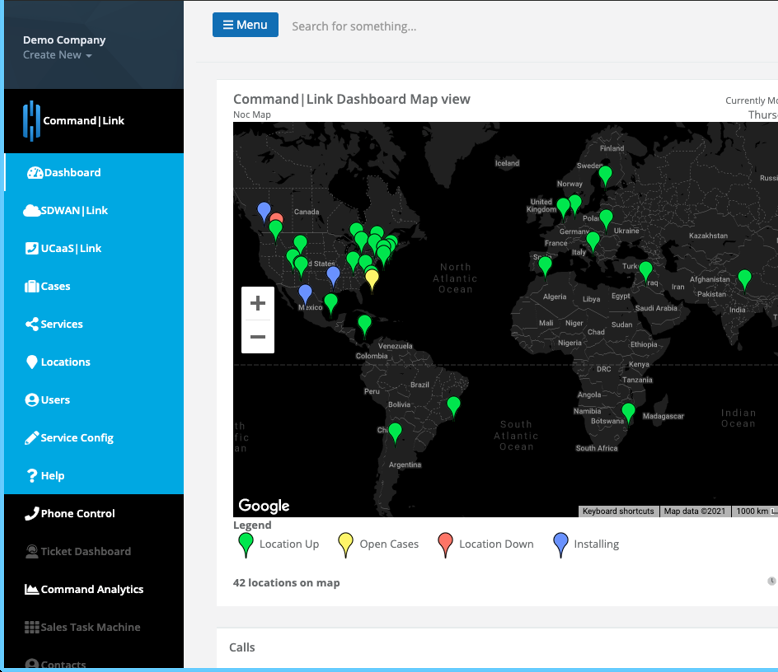The height and width of the screenshot is (672, 778).
Task: Zoom out of the map with minus button
Action: coord(258,336)
